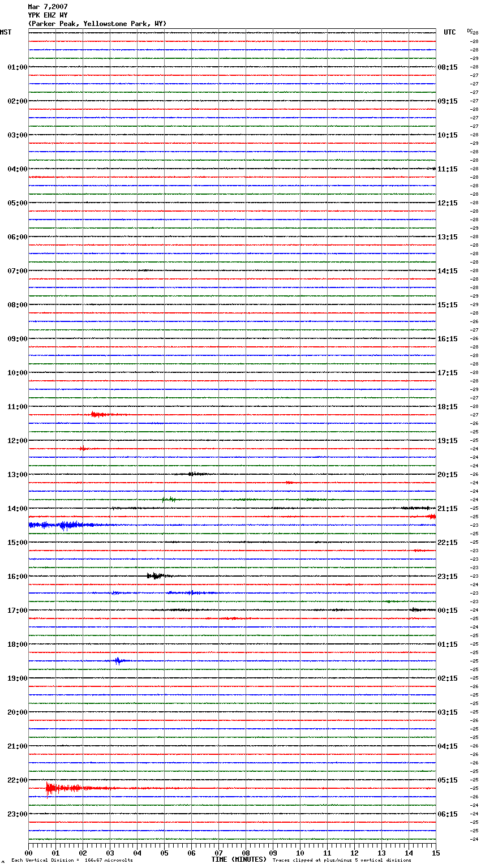Select the 18:00 MST row label
Screen dimensions: 481x868
coord(18,644)
